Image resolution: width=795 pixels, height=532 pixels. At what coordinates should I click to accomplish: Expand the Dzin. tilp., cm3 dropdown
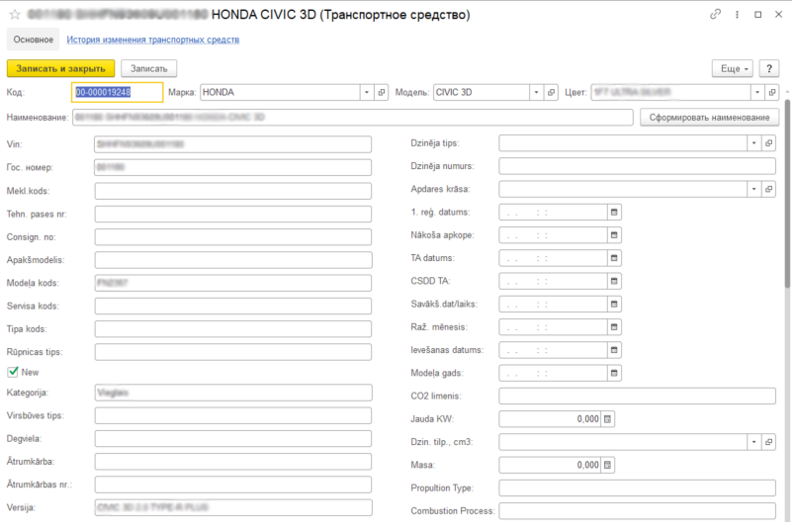click(x=753, y=442)
